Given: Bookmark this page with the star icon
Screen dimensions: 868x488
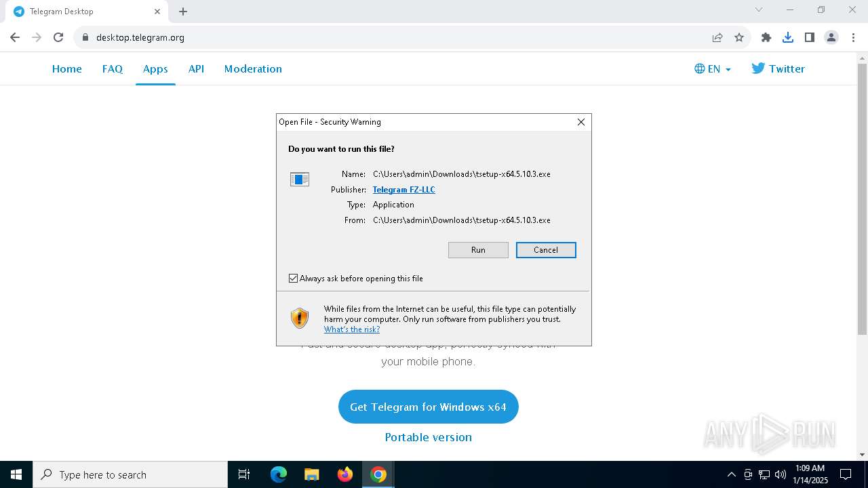Looking at the screenshot, I should (739, 37).
